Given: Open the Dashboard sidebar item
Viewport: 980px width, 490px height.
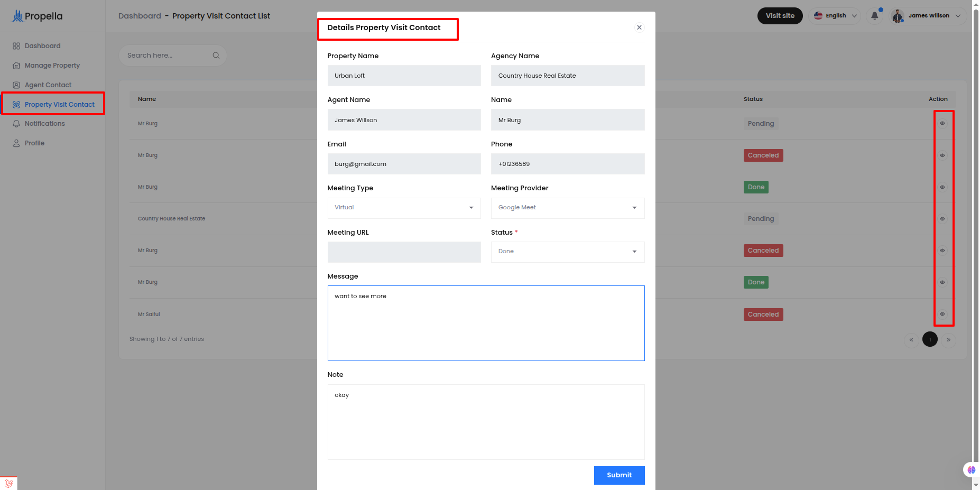Looking at the screenshot, I should tap(36, 46).
